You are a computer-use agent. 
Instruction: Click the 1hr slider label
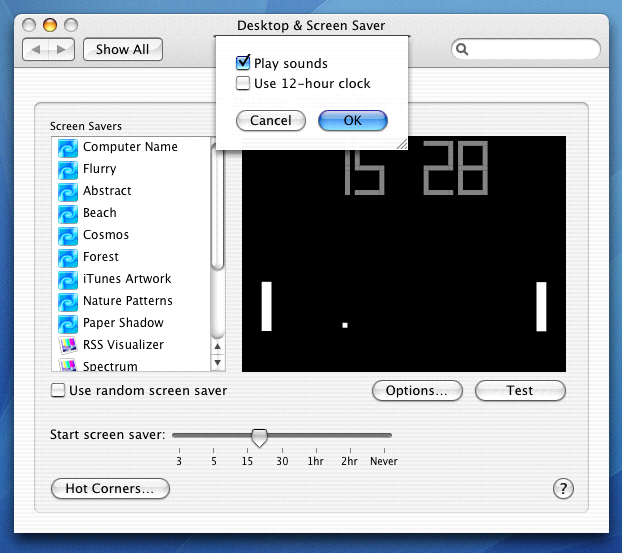point(316,461)
